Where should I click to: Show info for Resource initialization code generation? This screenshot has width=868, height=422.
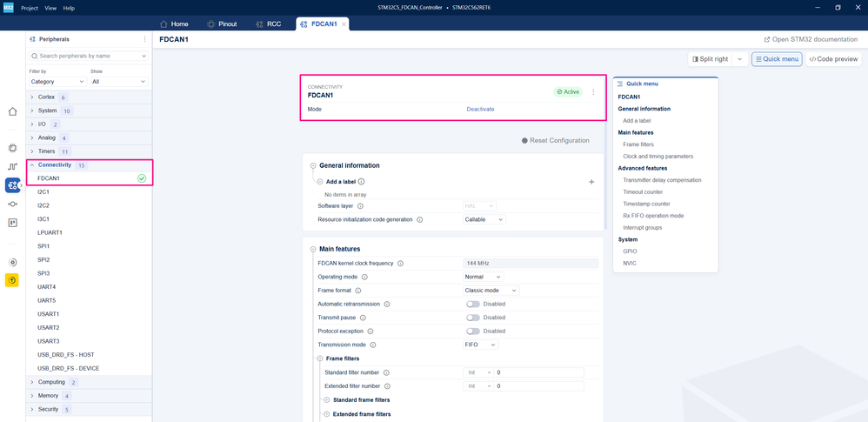coord(419,220)
